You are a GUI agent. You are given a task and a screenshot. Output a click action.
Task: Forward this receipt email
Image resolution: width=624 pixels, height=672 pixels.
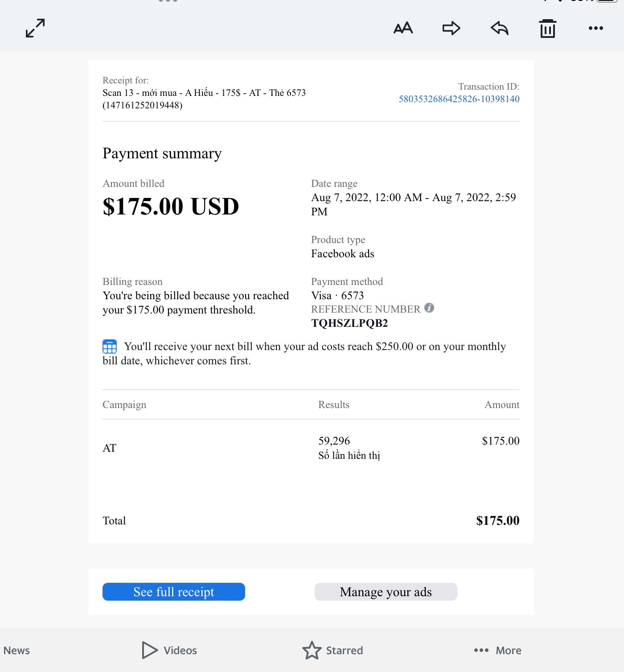click(451, 28)
